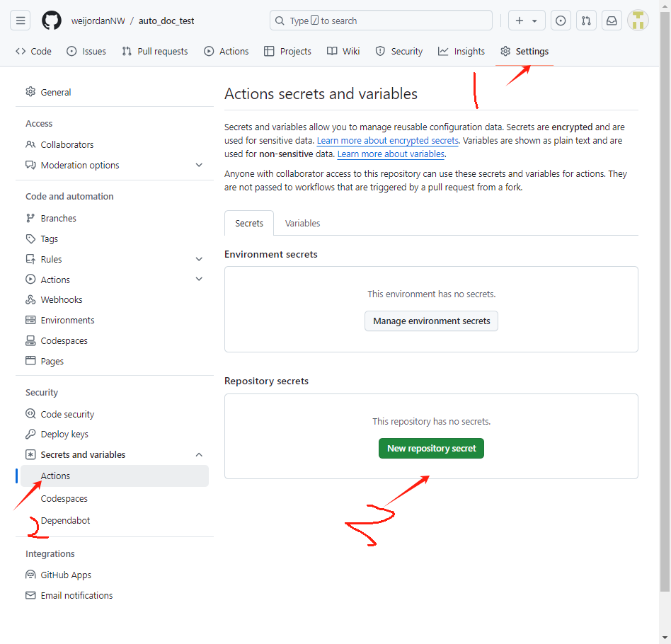Click the GitHub Apps hubot icon
The image size is (671, 644).
[x=30, y=575]
